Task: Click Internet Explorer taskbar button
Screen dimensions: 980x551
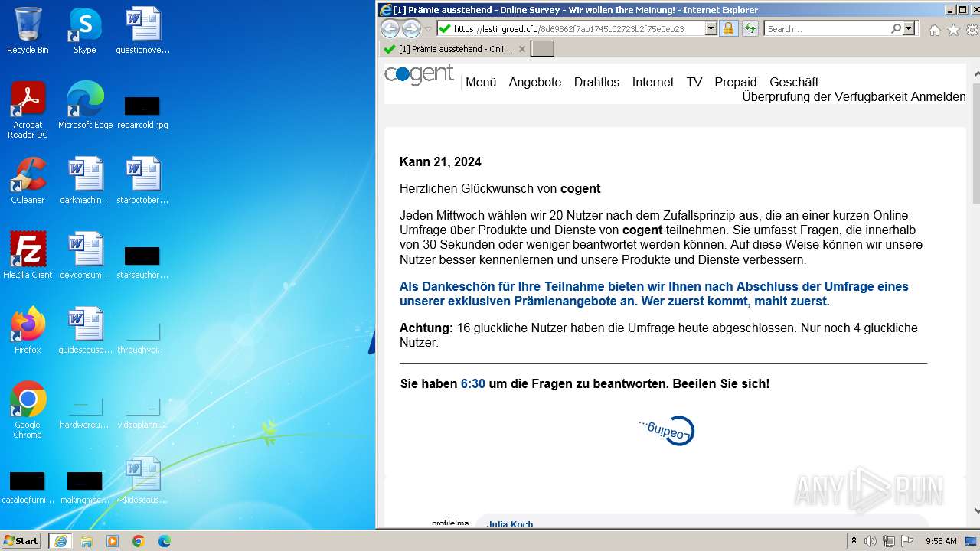Action: tap(60, 541)
